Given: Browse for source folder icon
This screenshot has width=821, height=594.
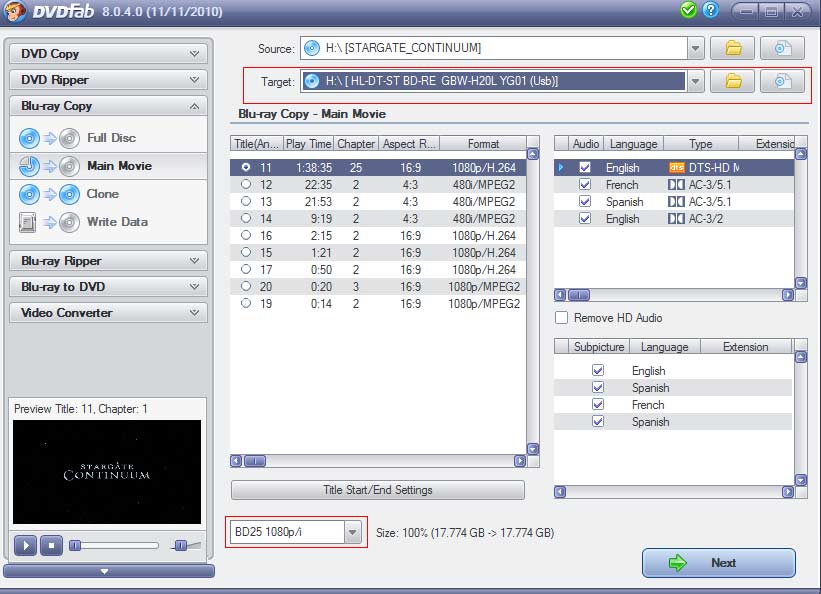Looking at the screenshot, I should pyautogui.click(x=733, y=48).
